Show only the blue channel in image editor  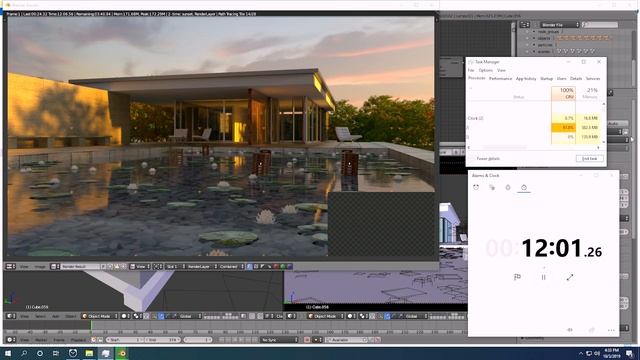coord(289,267)
